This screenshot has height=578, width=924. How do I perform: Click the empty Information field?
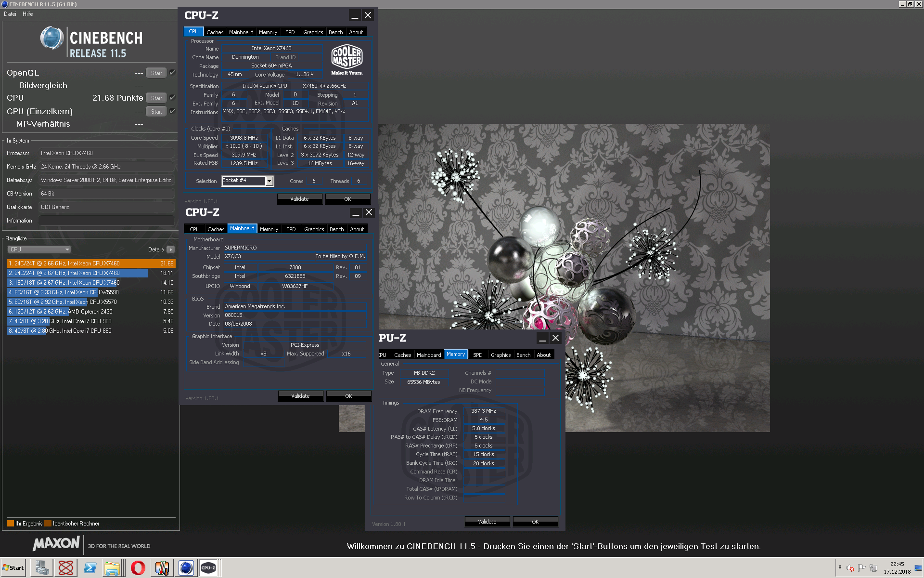tap(106, 221)
